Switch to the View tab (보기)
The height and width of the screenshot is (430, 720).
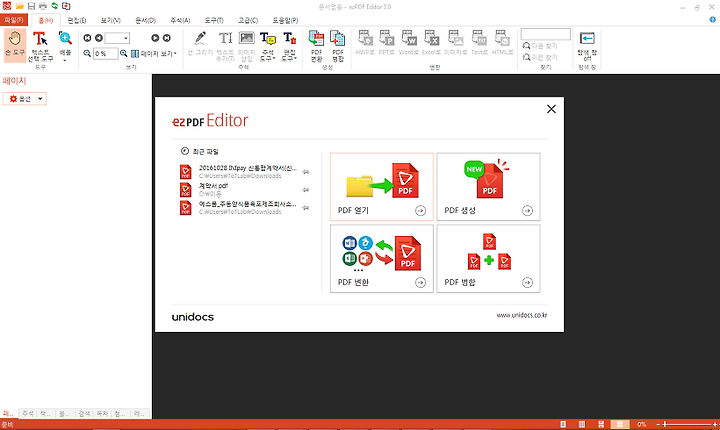click(111, 20)
